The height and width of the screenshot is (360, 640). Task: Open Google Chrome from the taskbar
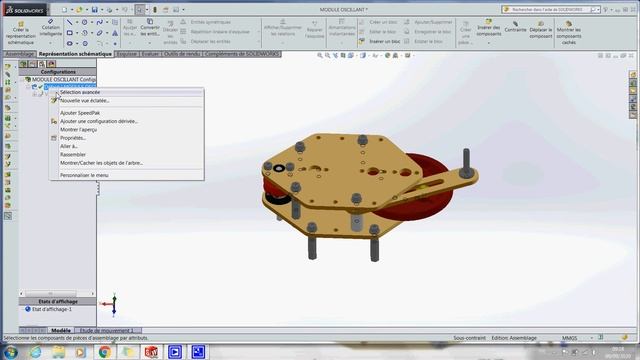coord(104,352)
